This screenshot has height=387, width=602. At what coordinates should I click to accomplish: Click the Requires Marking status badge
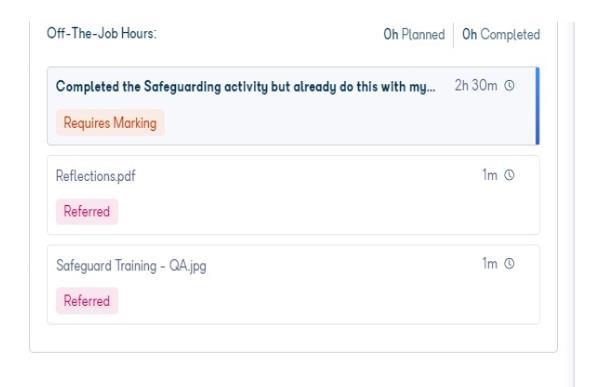(x=110, y=123)
